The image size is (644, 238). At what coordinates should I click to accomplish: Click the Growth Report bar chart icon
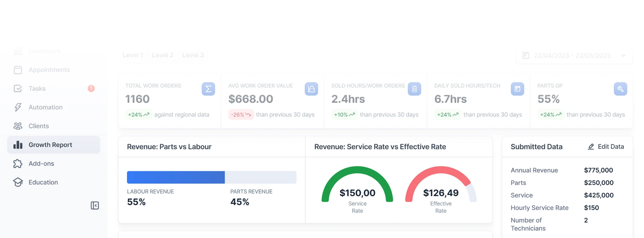point(18,145)
